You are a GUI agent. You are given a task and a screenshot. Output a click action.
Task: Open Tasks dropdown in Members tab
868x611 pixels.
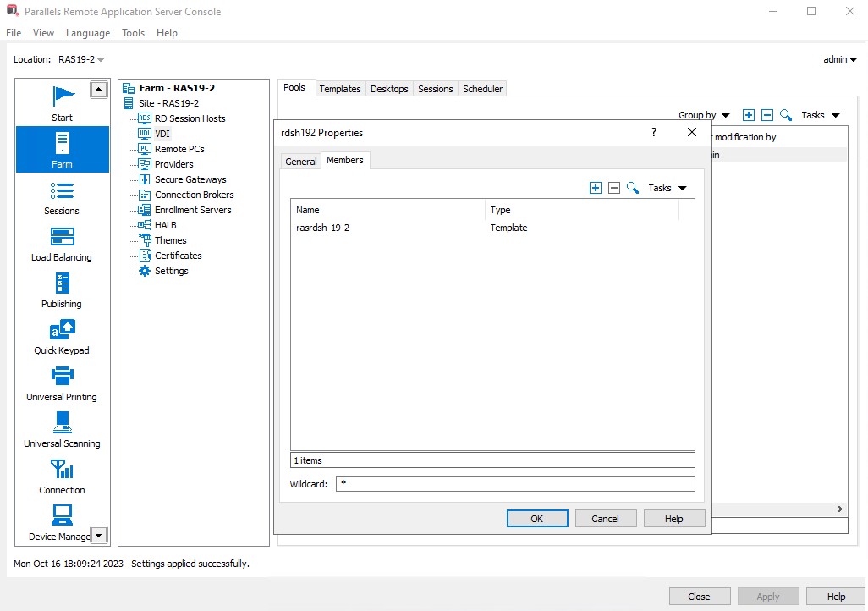tap(667, 189)
